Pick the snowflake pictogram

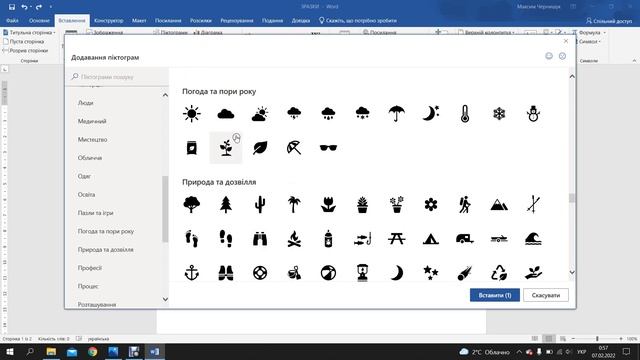[x=499, y=113]
